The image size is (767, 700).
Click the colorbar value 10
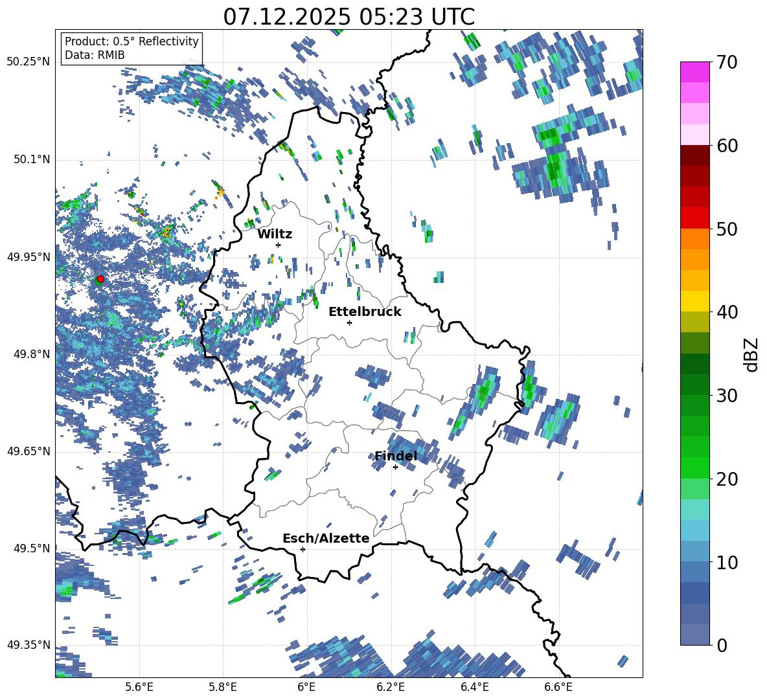click(x=727, y=562)
